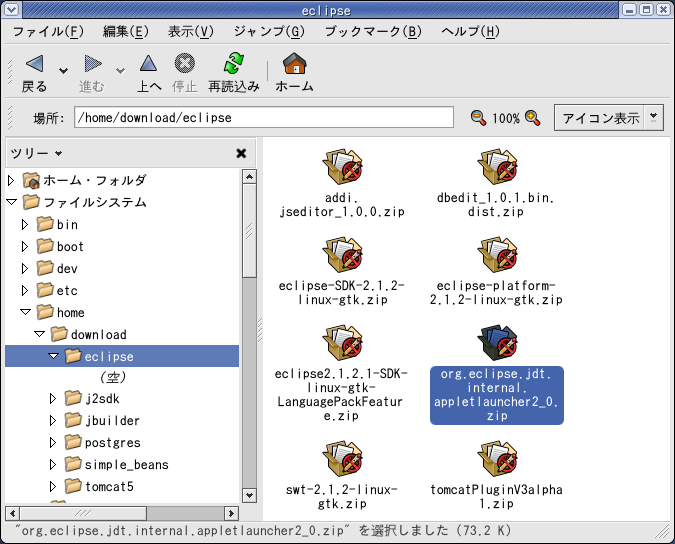Open the ブックマーク(B) menu
This screenshot has width=675, height=544.
click(x=373, y=31)
